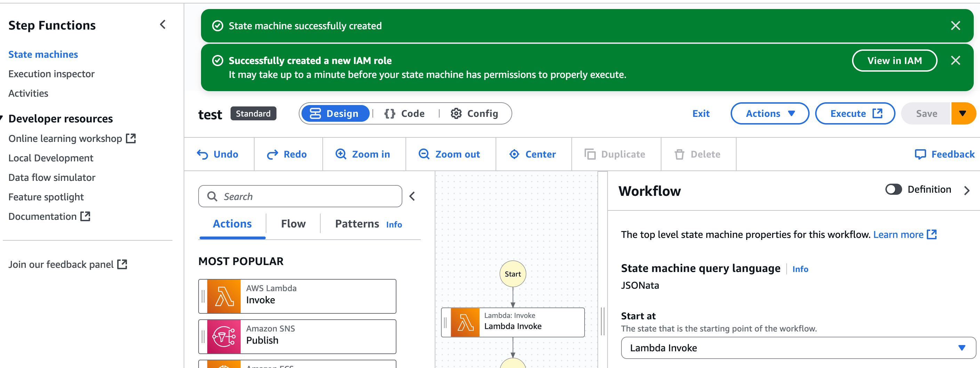This screenshot has width=980, height=368.
Task: Open the Actions dropdown button
Action: pos(770,114)
